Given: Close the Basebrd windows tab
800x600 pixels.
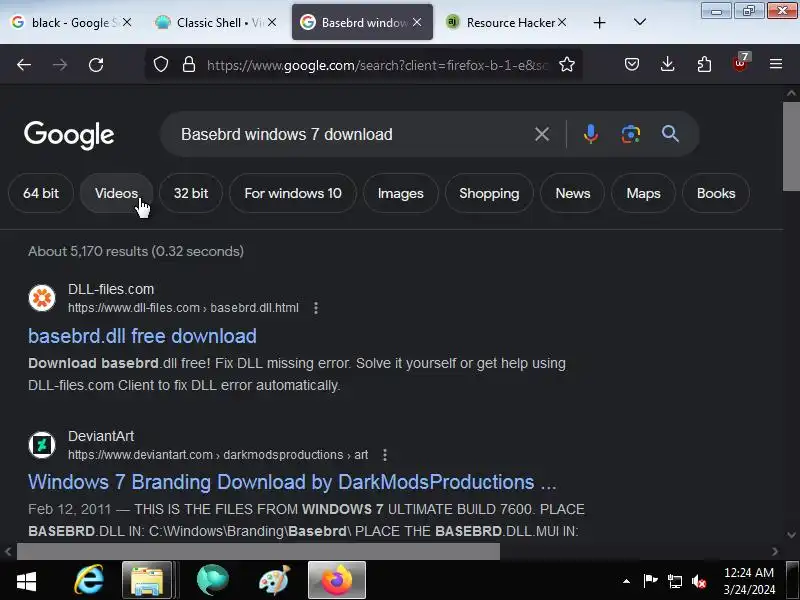Looking at the screenshot, I should click(x=417, y=22).
